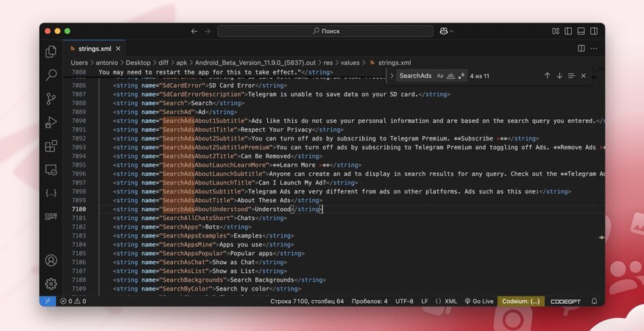Open the Explorer view in activity bar
644x331 pixels.
51,51
